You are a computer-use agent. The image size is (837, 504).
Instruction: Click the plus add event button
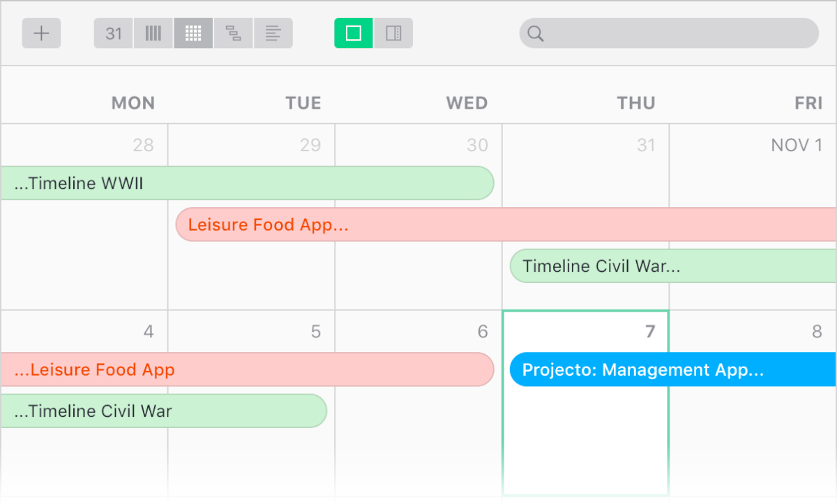tap(41, 33)
